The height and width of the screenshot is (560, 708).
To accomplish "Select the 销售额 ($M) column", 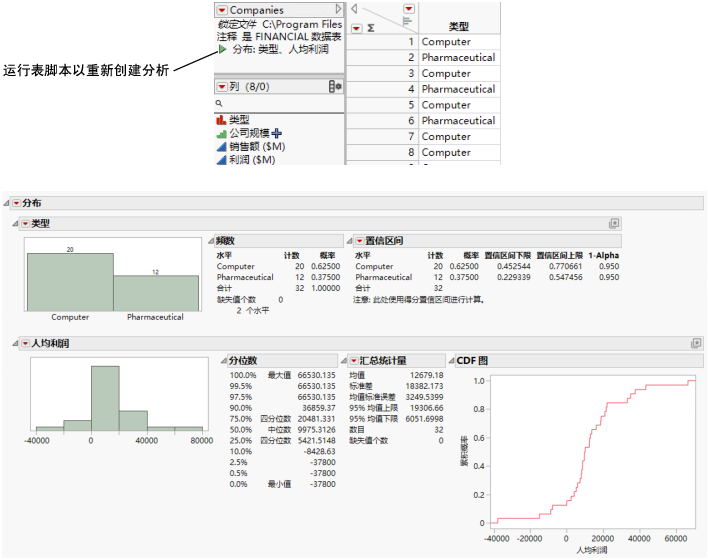I will point(257,146).
